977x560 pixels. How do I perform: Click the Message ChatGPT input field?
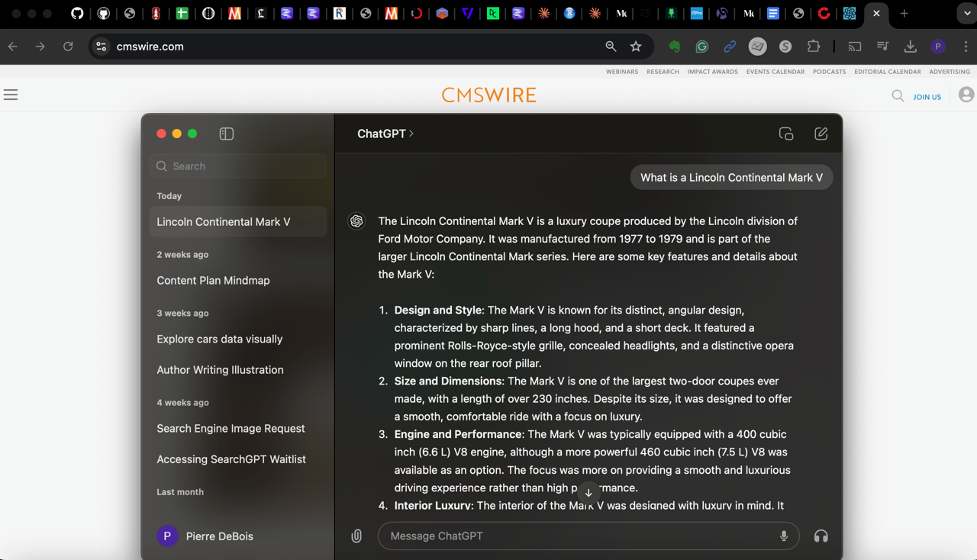(x=588, y=536)
